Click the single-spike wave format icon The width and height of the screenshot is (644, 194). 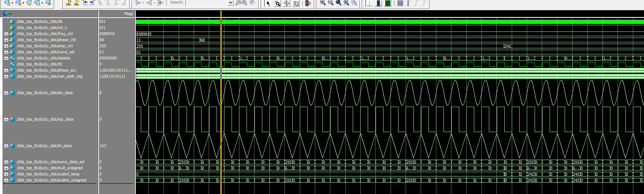click(369, 3)
